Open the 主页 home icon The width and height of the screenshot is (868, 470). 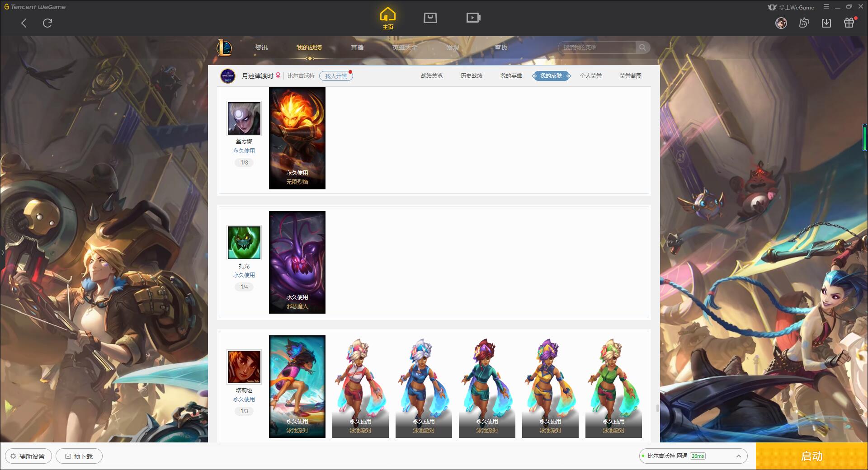pos(388,19)
